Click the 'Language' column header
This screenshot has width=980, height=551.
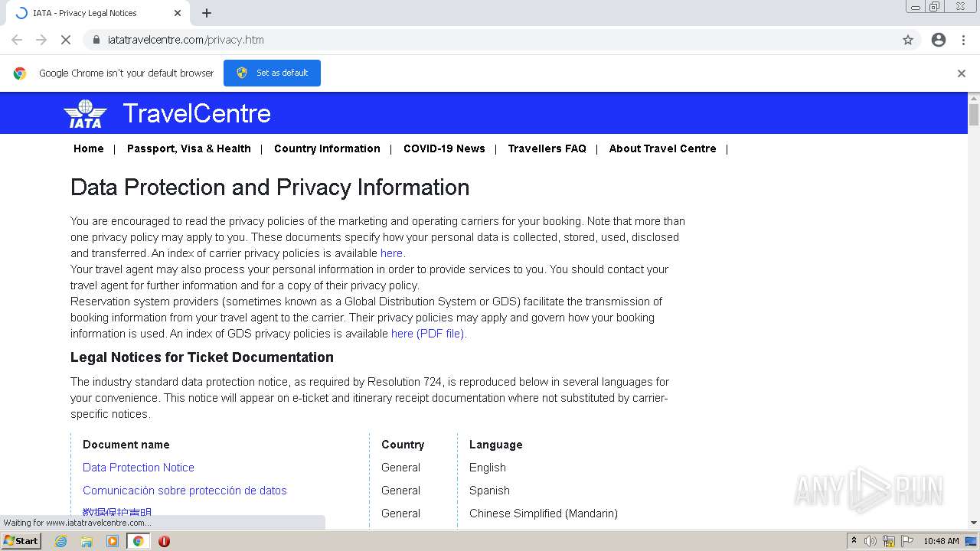coord(496,445)
